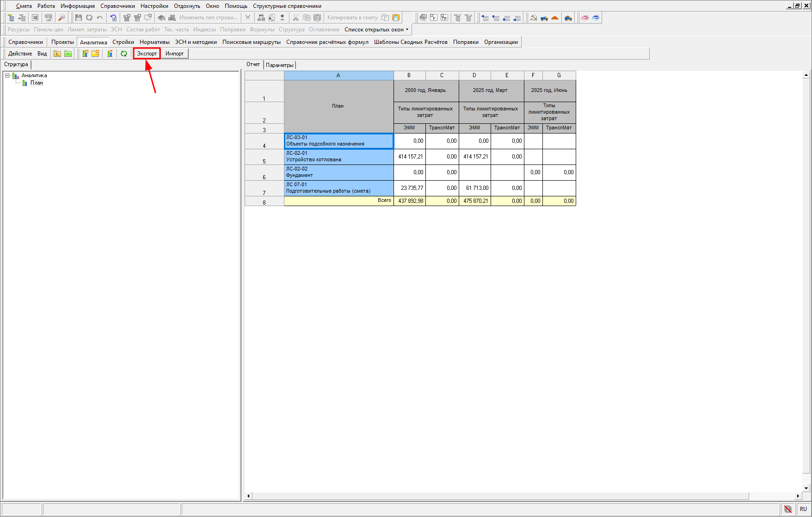Click the save (floppy disk) icon
Image resolution: width=812 pixels, height=517 pixels.
point(78,18)
